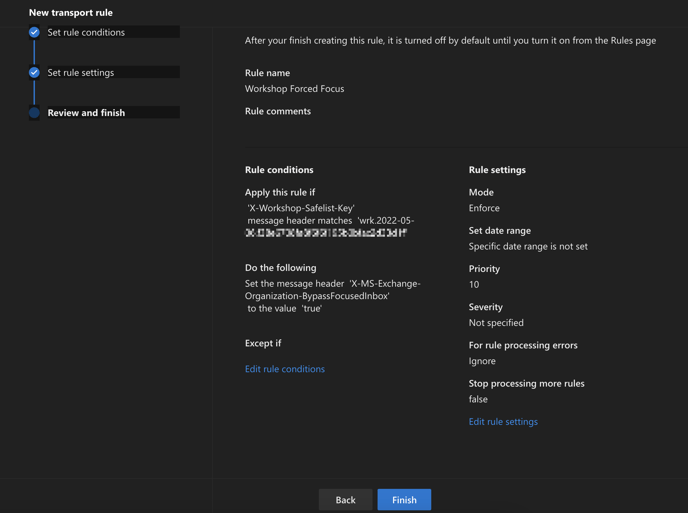
Task: Click the Back button
Action: pos(345,499)
